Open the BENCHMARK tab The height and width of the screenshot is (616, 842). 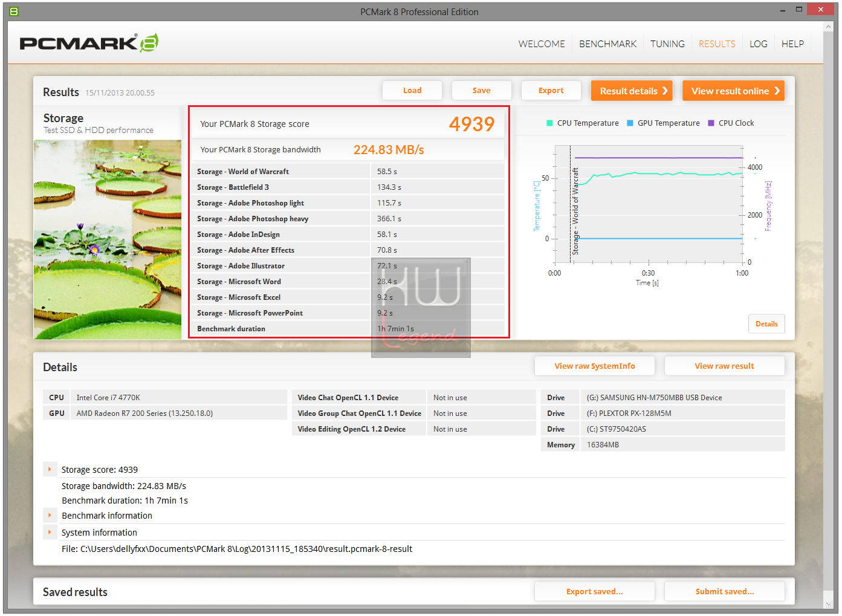click(x=607, y=44)
